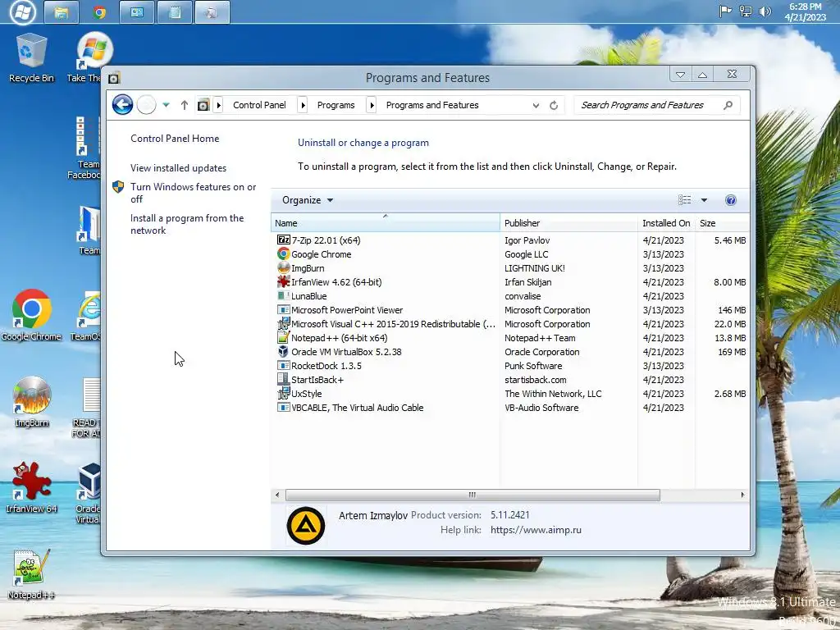The width and height of the screenshot is (840, 630).
Task: Click the Programs and Features breadcrumb
Action: click(432, 105)
